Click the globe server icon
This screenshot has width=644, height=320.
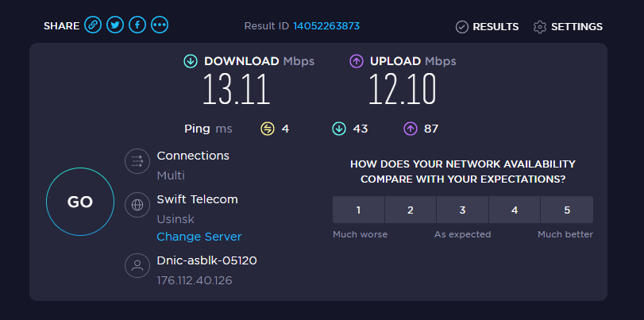(x=137, y=205)
